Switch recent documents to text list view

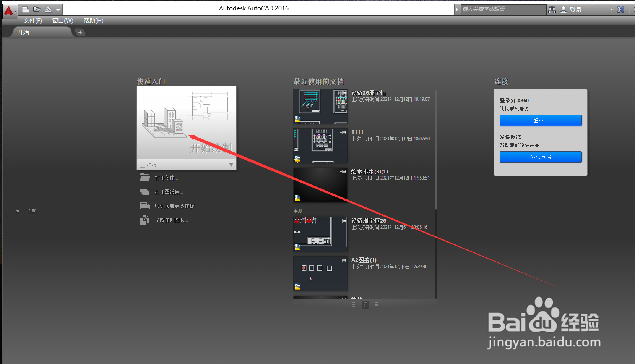pos(377,304)
